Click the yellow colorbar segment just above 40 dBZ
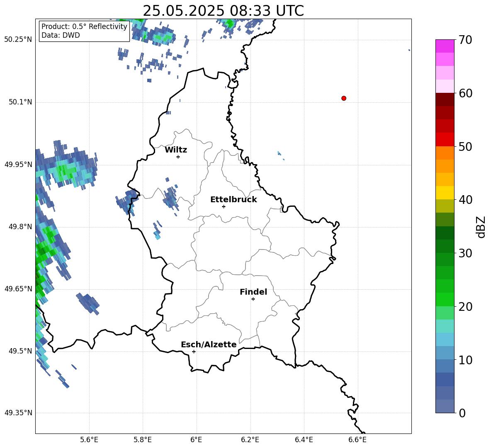Viewport: 491px width, 448px height. point(445,193)
